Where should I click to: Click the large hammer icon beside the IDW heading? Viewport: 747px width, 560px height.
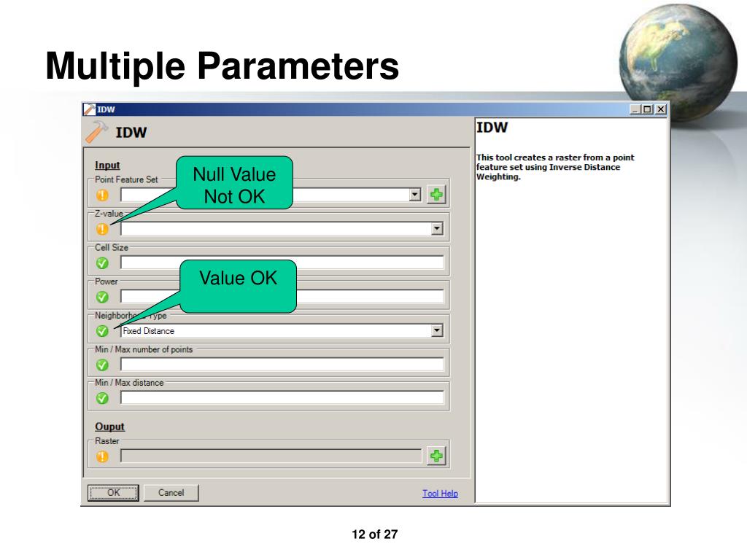(x=97, y=132)
